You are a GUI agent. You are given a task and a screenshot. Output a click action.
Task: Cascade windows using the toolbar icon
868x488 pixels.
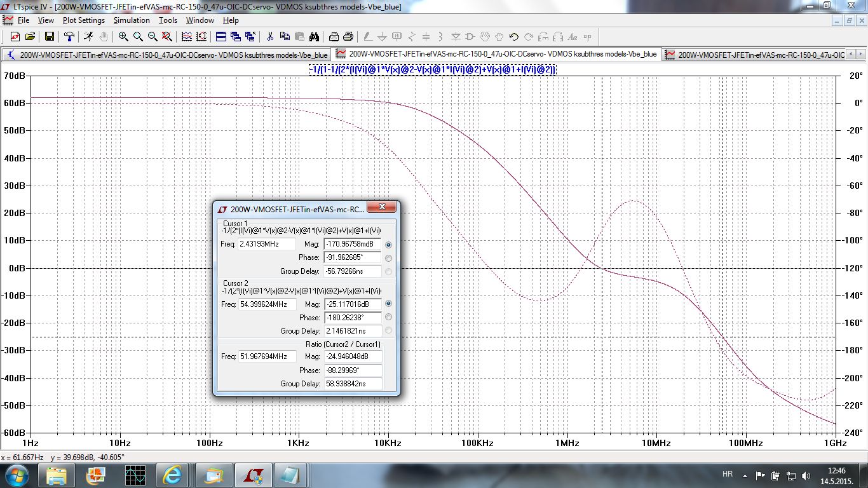pyautogui.click(x=236, y=37)
